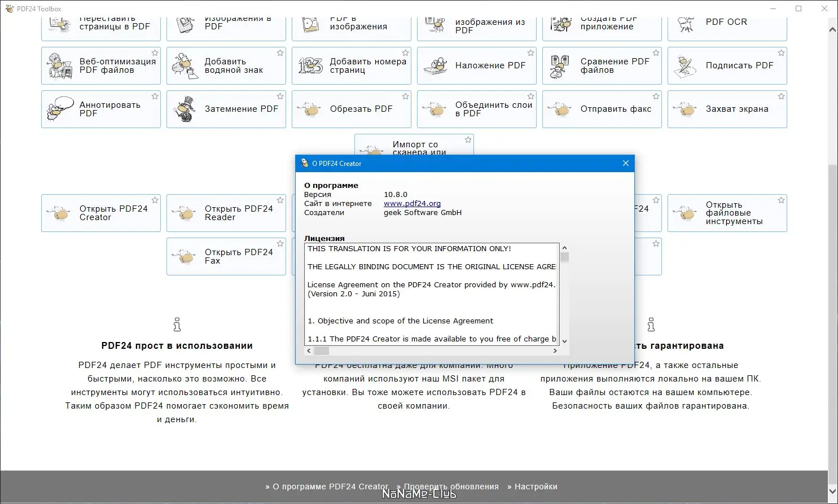This screenshot has width=838, height=504.
Task: Click the Добавить водяной знак sheep icon
Action: pyautogui.click(x=186, y=65)
